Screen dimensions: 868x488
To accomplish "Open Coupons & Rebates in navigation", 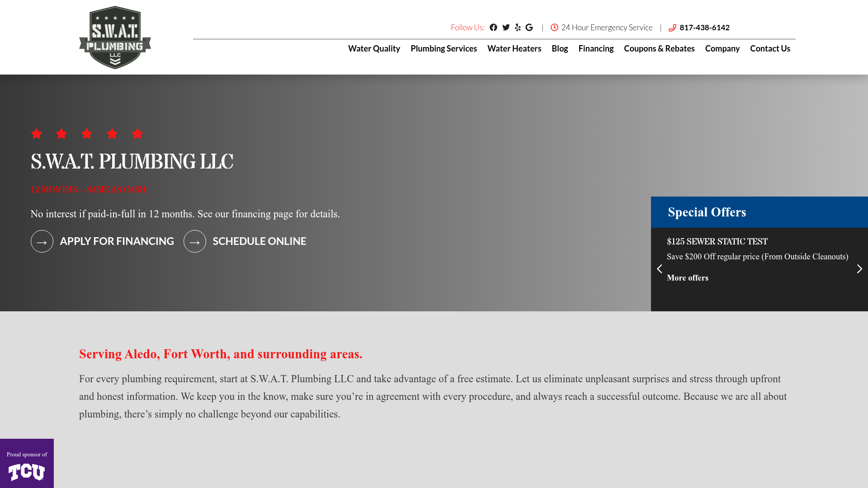I will pos(659,48).
